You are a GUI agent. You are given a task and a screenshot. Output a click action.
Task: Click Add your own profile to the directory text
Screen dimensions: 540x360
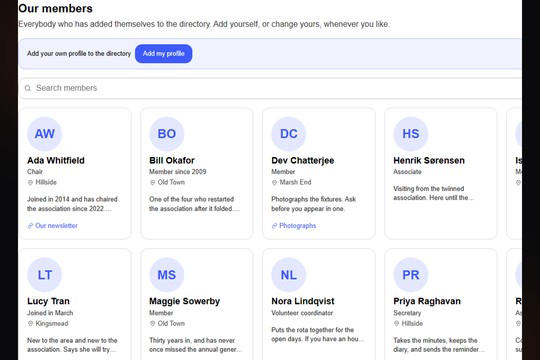point(79,54)
